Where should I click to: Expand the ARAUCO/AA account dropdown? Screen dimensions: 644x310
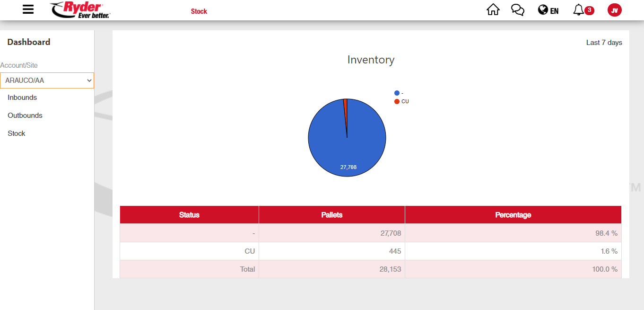point(47,80)
